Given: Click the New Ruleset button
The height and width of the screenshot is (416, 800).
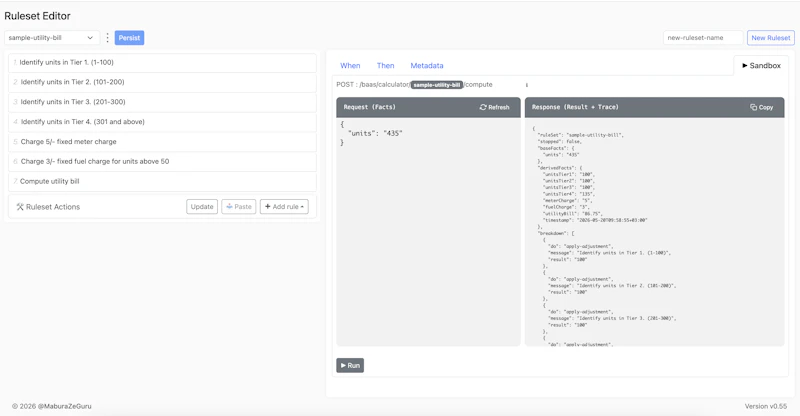Looking at the screenshot, I should 770,38.
